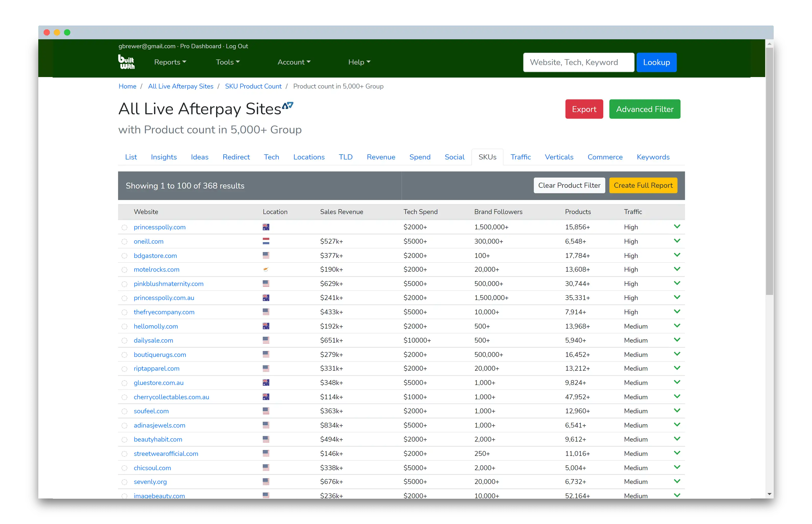
Task: Switch to the Verticals tab
Action: [x=559, y=157]
